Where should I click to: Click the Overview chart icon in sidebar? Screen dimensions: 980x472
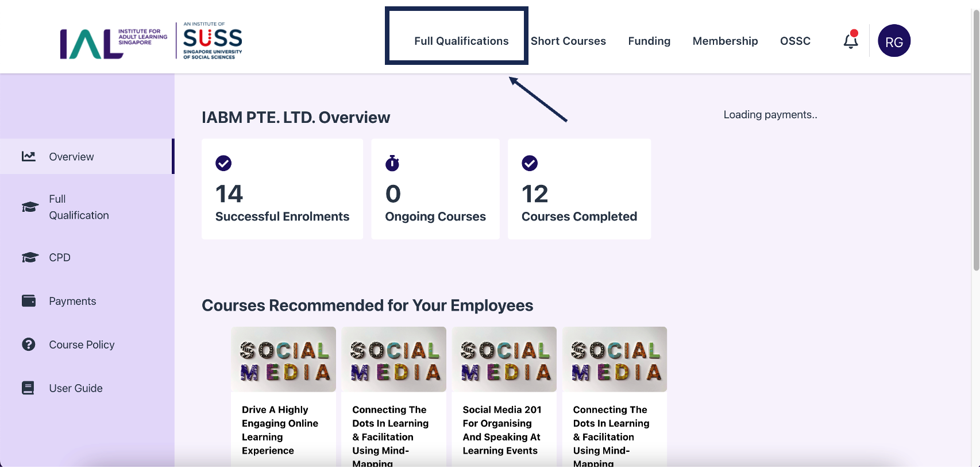(29, 156)
